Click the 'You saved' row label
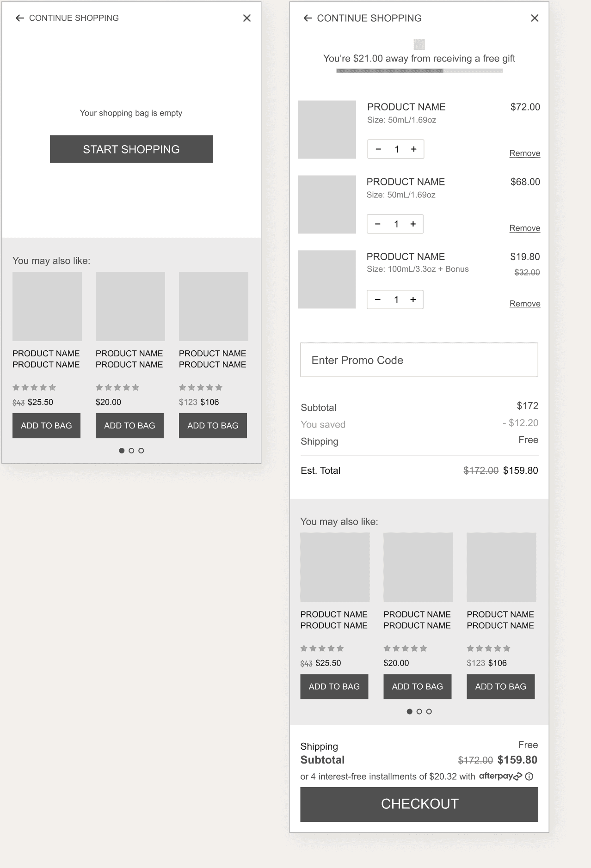591x868 pixels. [323, 424]
